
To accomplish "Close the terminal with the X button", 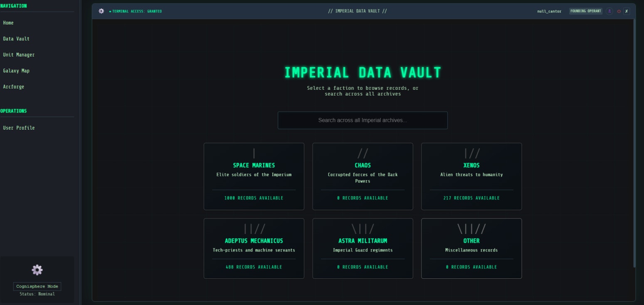I will tap(627, 11).
